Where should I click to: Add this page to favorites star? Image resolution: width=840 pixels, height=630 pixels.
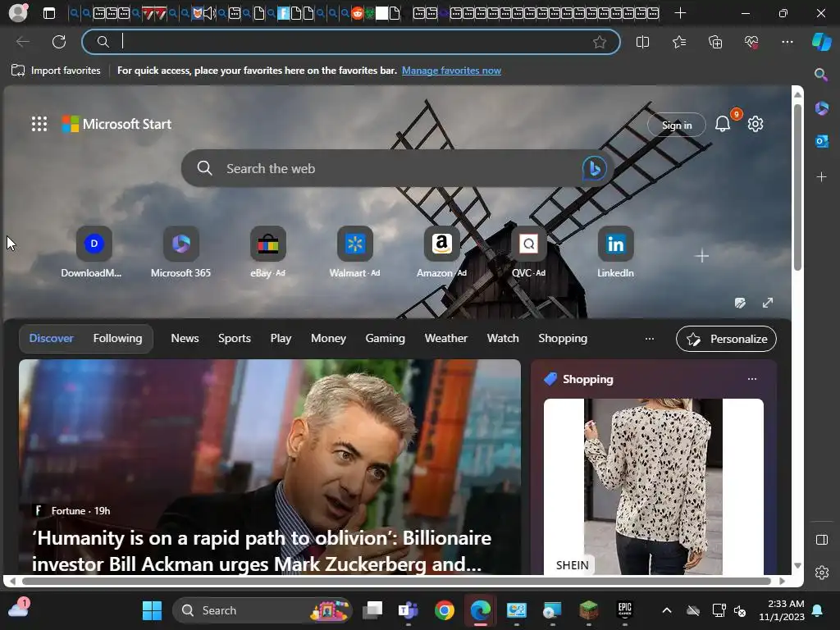click(x=600, y=42)
